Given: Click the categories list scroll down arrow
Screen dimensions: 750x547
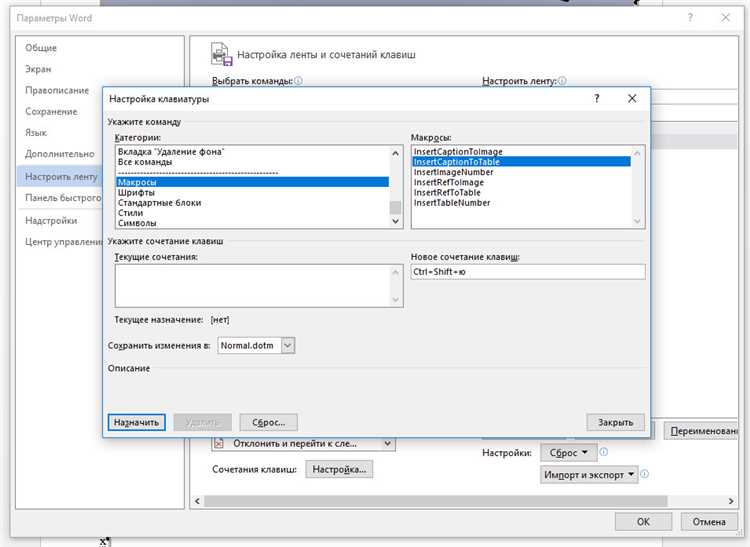Looking at the screenshot, I should tap(395, 221).
